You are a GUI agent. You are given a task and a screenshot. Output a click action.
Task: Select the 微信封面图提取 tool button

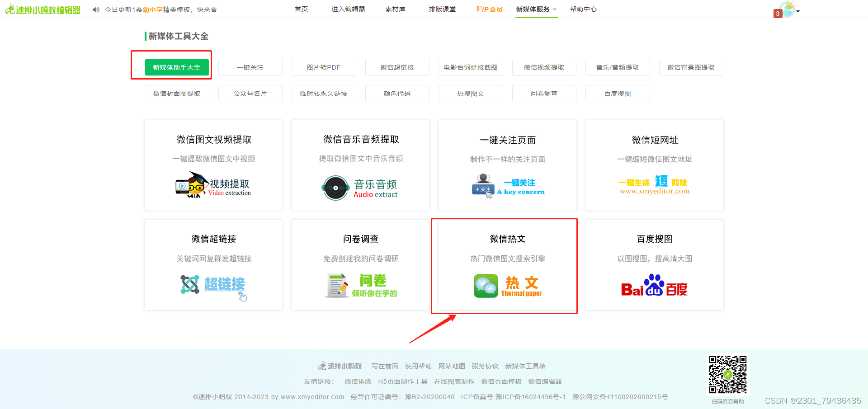tap(177, 94)
